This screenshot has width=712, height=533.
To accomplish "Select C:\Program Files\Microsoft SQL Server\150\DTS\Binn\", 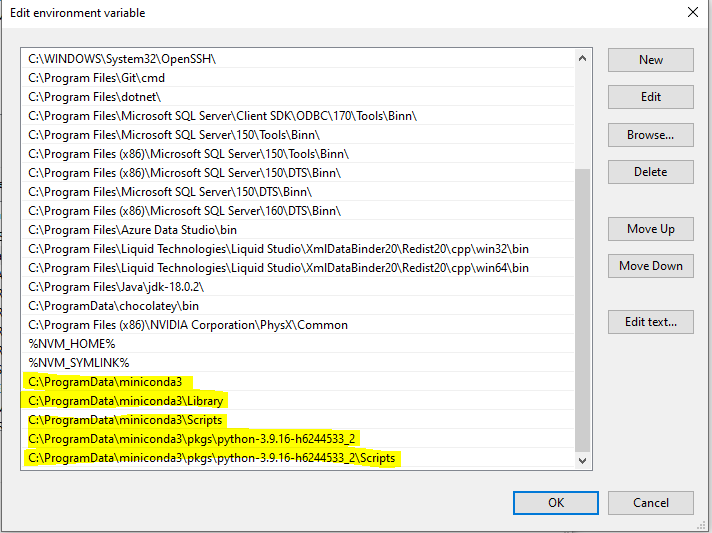I will (x=298, y=192).
